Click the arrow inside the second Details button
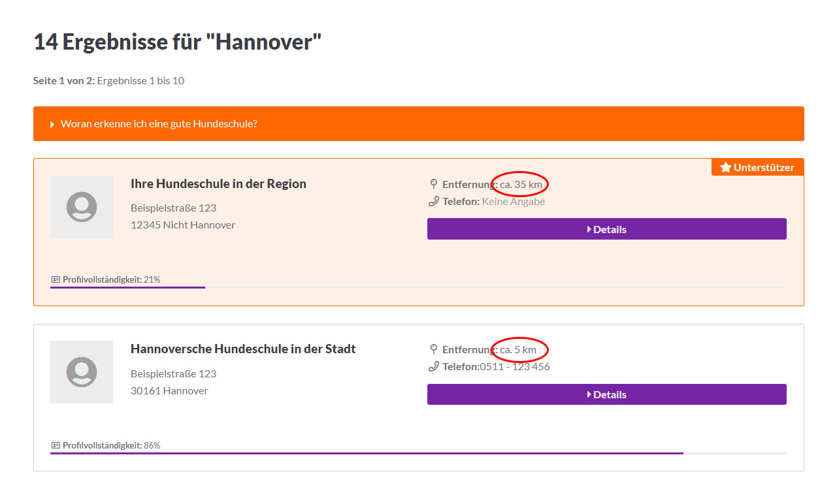The image size is (837, 504). click(x=587, y=394)
